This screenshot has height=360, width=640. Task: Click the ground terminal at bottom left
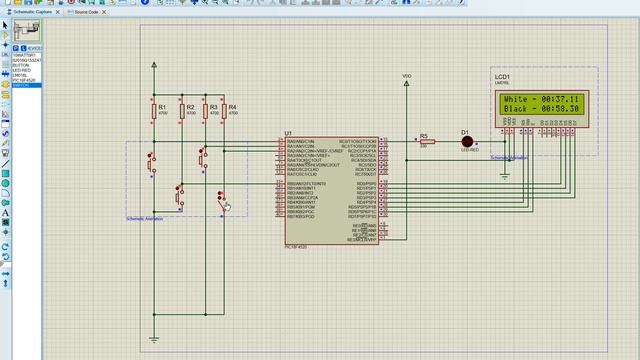pyautogui.click(x=154, y=340)
